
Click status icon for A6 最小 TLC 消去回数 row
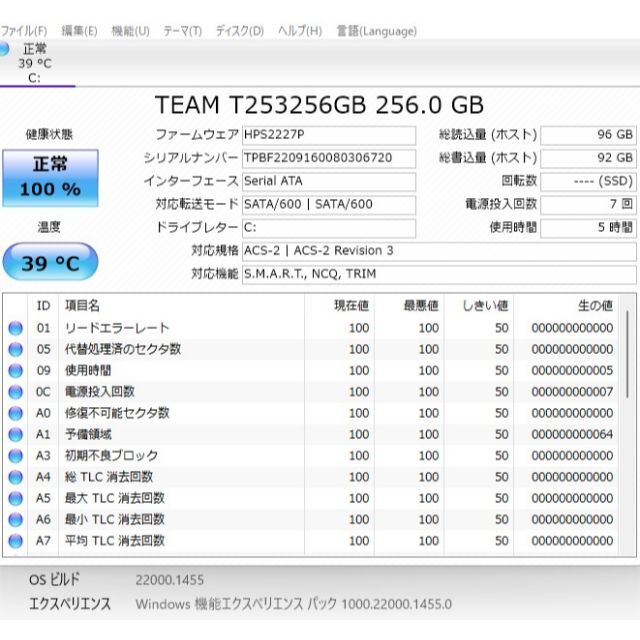pos(16,519)
